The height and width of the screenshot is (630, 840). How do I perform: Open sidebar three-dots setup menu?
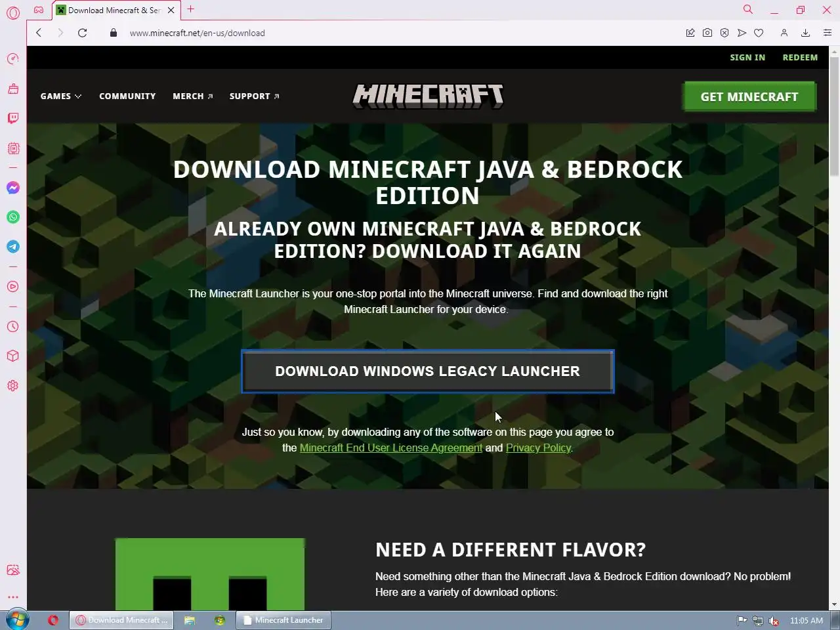point(13,597)
